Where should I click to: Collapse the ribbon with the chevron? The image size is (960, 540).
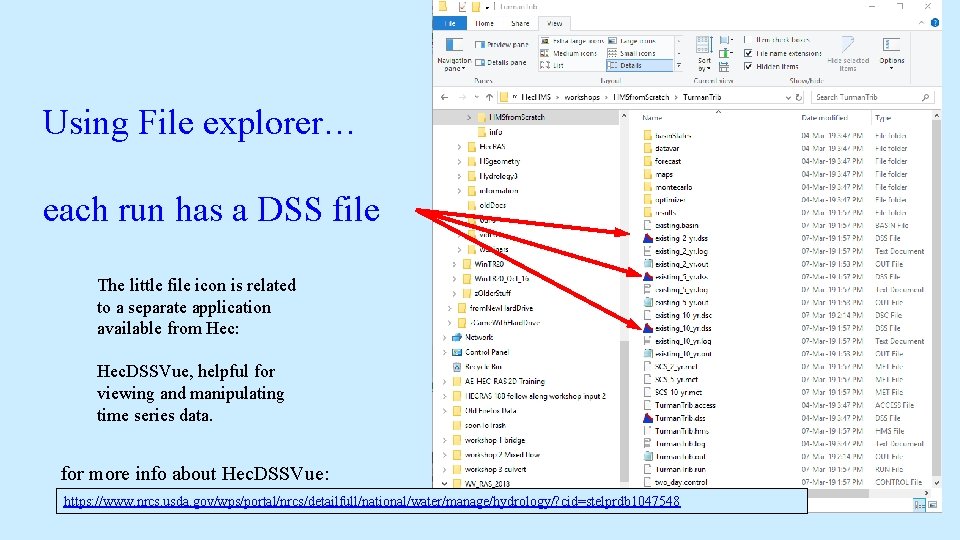[921, 23]
